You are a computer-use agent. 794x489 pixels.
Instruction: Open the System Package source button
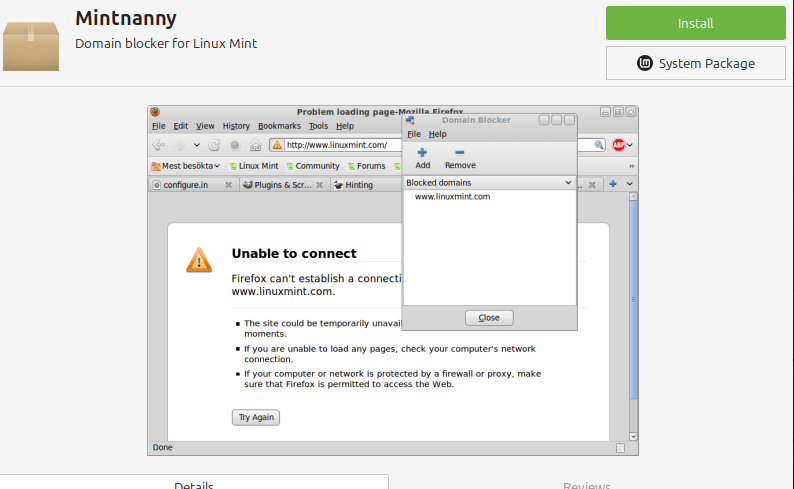pyautogui.click(x=695, y=63)
